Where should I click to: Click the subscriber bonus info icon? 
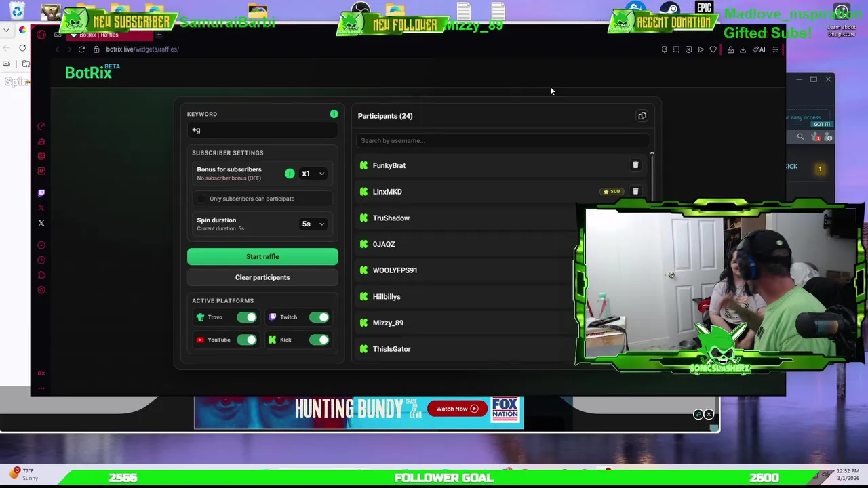[290, 174]
